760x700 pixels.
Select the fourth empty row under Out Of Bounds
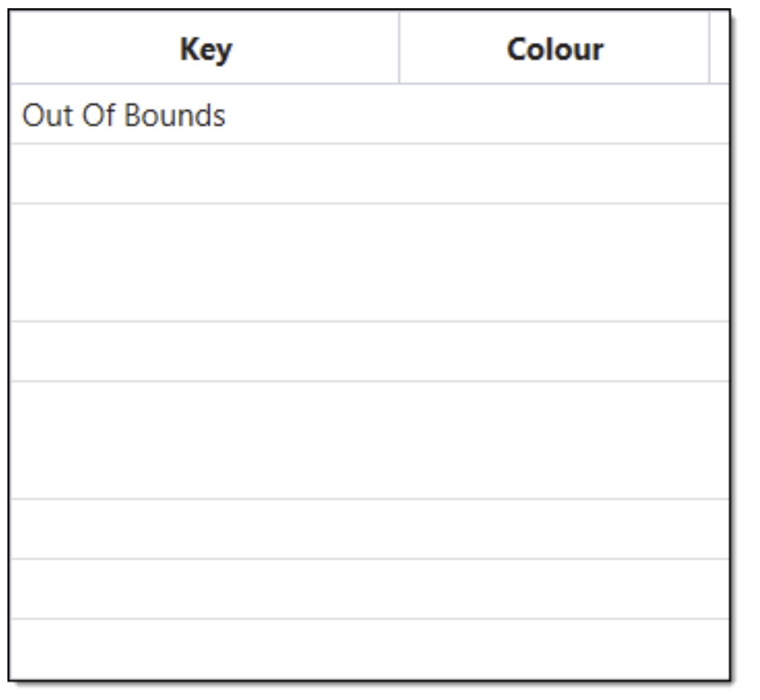pyautogui.click(x=205, y=440)
